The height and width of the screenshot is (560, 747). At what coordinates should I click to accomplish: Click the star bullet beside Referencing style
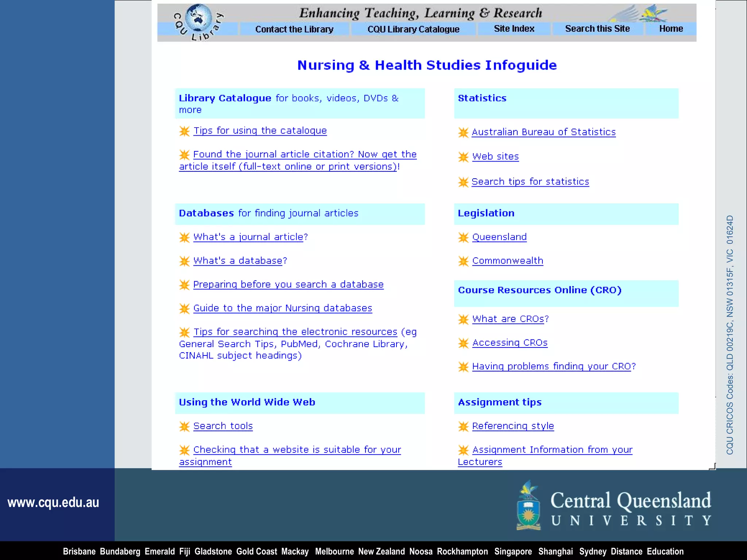tap(463, 426)
